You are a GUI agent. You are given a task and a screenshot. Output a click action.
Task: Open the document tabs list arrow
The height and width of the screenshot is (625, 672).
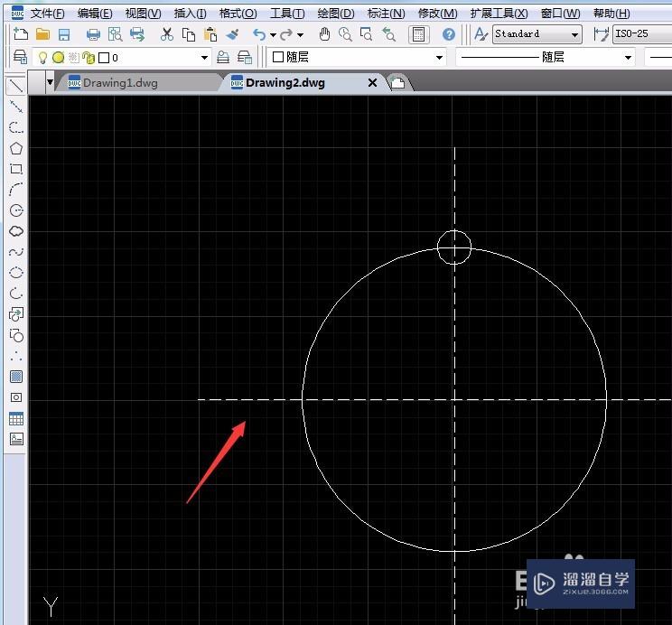[x=51, y=82]
